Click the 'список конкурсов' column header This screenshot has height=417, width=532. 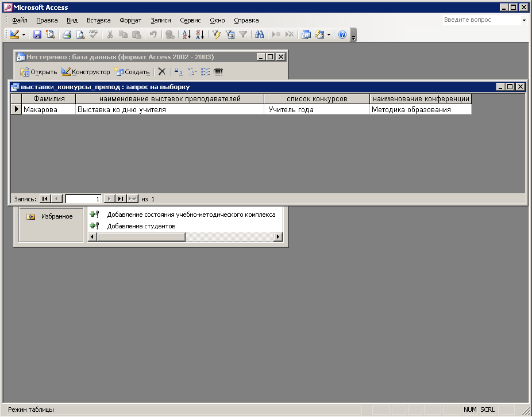317,99
